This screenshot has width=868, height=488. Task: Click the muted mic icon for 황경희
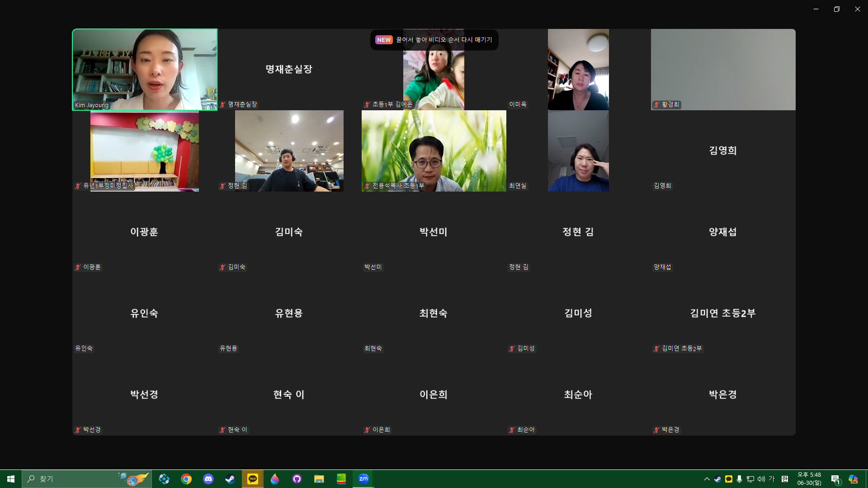coord(656,104)
